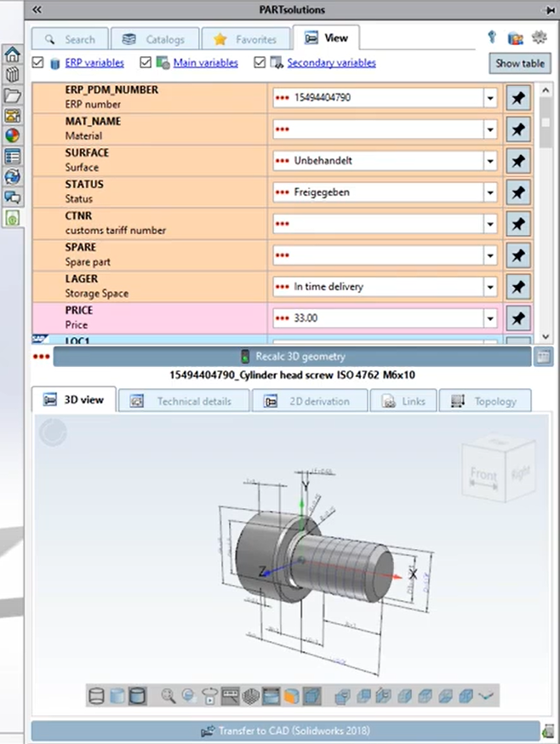The width and height of the screenshot is (560, 744).
Task: Pin the CTNR customs tariff variable
Action: point(518,224)
